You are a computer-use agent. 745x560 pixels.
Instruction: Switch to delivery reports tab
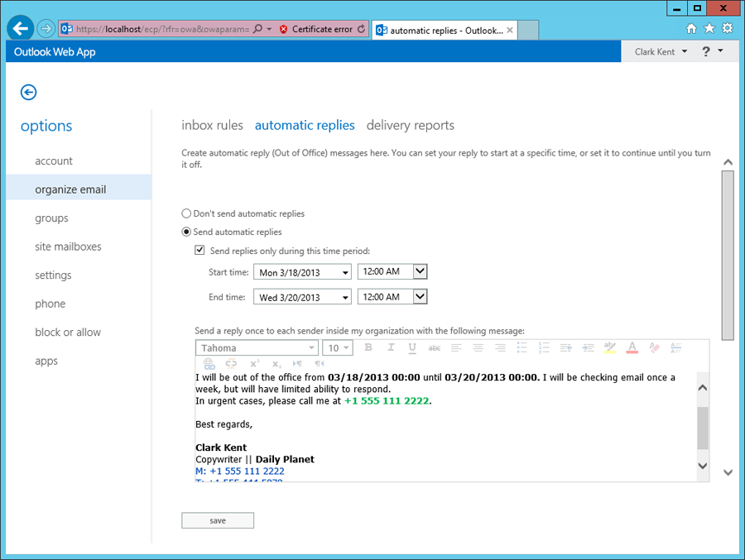pyautogui.click(x=410, y=126)
